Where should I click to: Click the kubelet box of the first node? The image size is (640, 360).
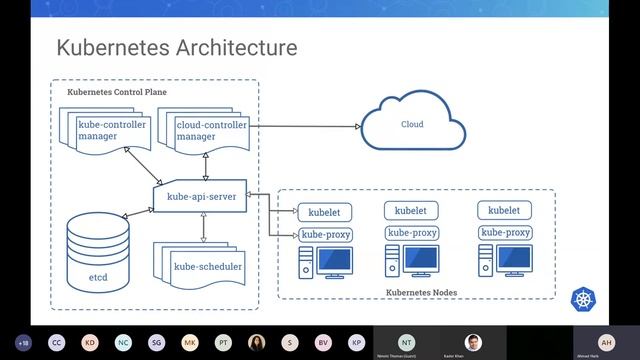coord(324,212)
